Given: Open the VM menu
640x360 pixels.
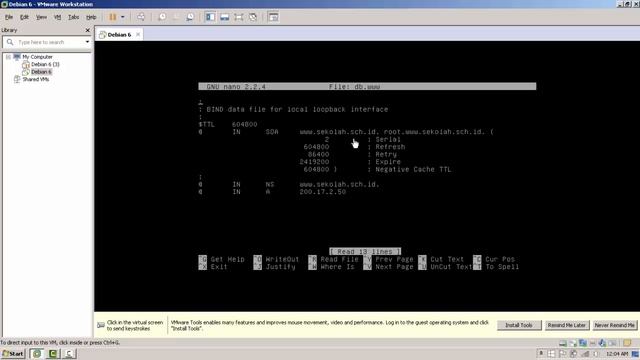Looking at the screenshot, I should pos(58,17).
